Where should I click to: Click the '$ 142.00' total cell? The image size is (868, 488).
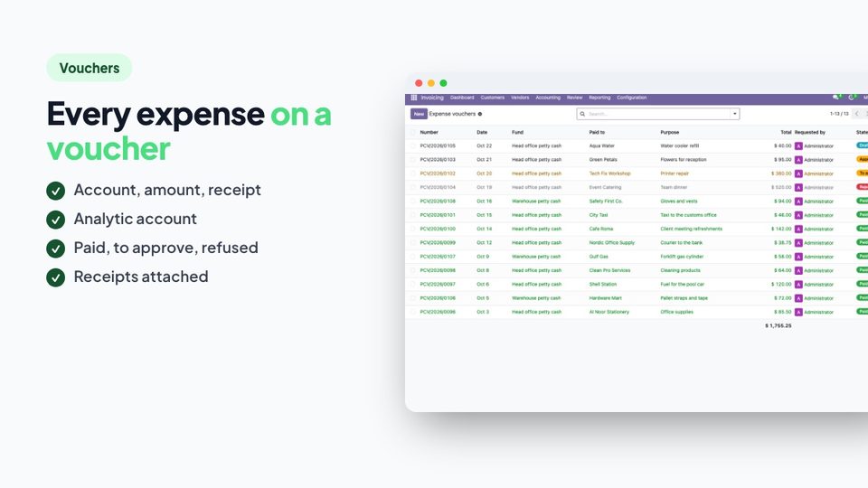tap(781, 229)
